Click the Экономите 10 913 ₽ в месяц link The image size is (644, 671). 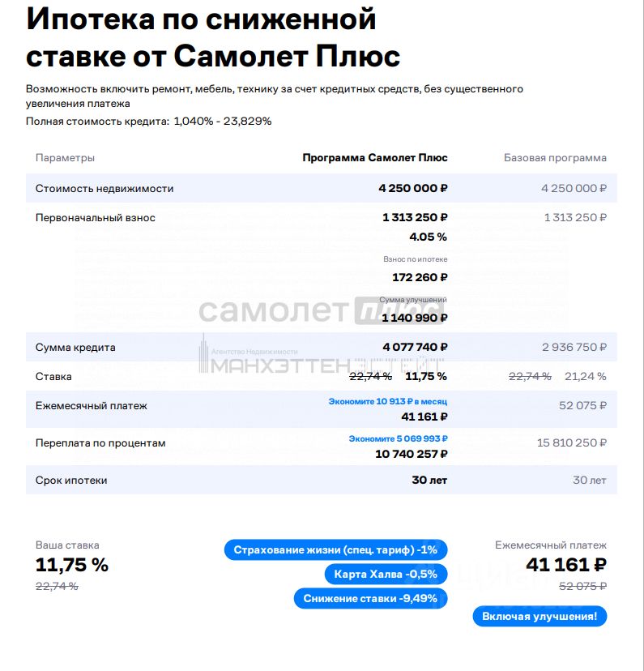tap(387, 401)
